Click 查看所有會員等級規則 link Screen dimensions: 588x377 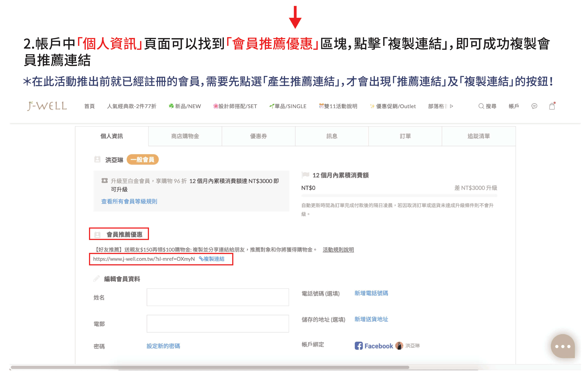coord(129,201)
